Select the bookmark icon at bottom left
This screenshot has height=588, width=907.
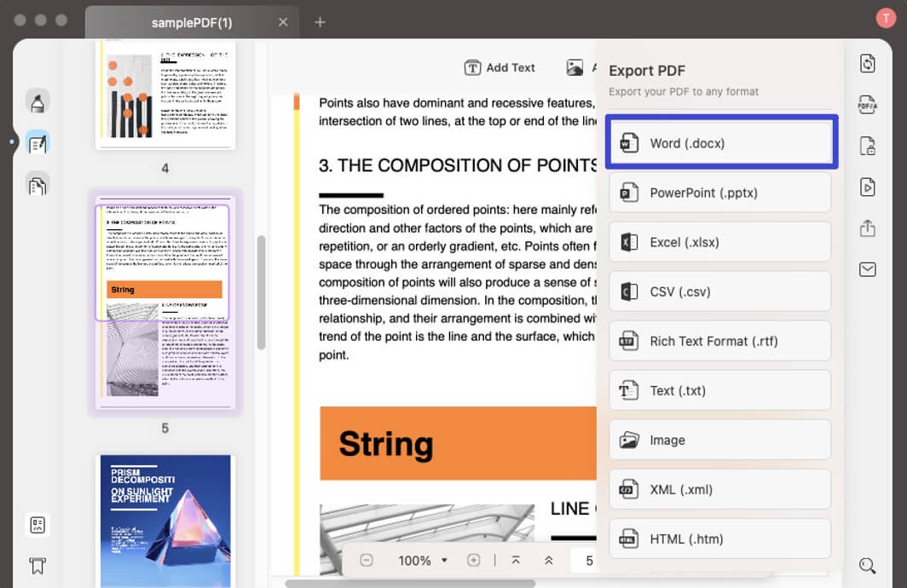(x=38, y=565)
